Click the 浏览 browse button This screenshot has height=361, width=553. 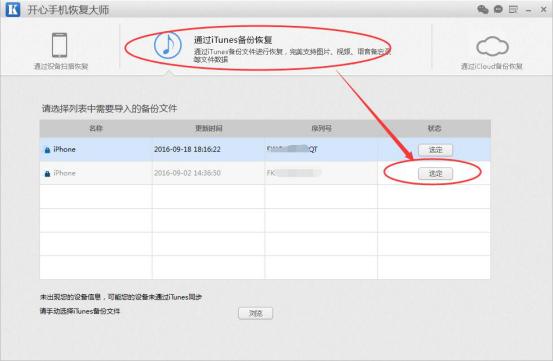(255, 313)
